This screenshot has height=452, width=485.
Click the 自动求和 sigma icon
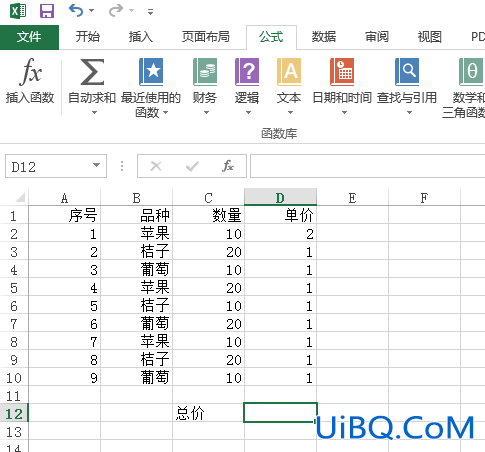click(92, 72)
